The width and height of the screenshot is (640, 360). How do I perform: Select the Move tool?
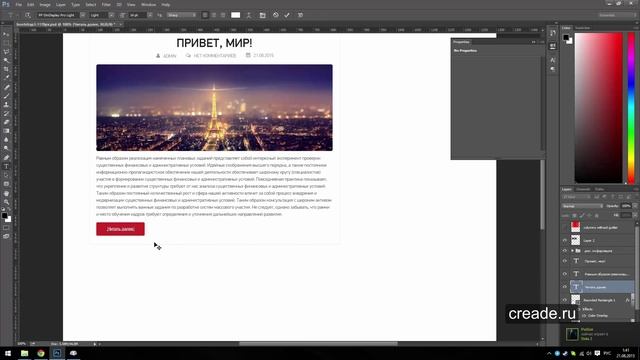(x=6, y=34)
